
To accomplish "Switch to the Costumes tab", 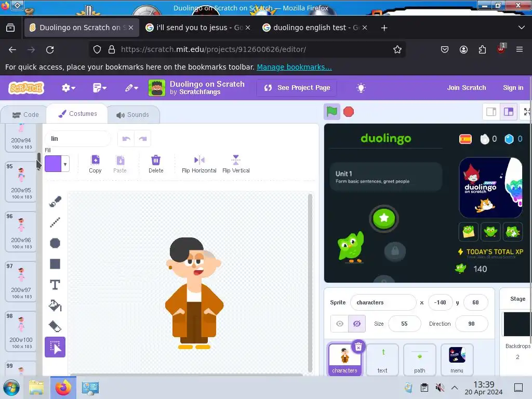I will click(77, 114).
